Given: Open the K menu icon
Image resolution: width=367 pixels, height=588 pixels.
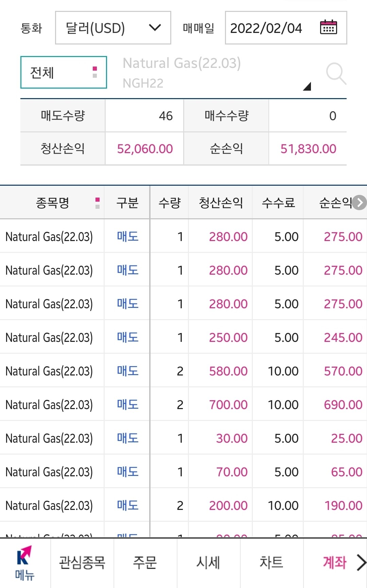Looking at the screenshot, I should point(24,563).
